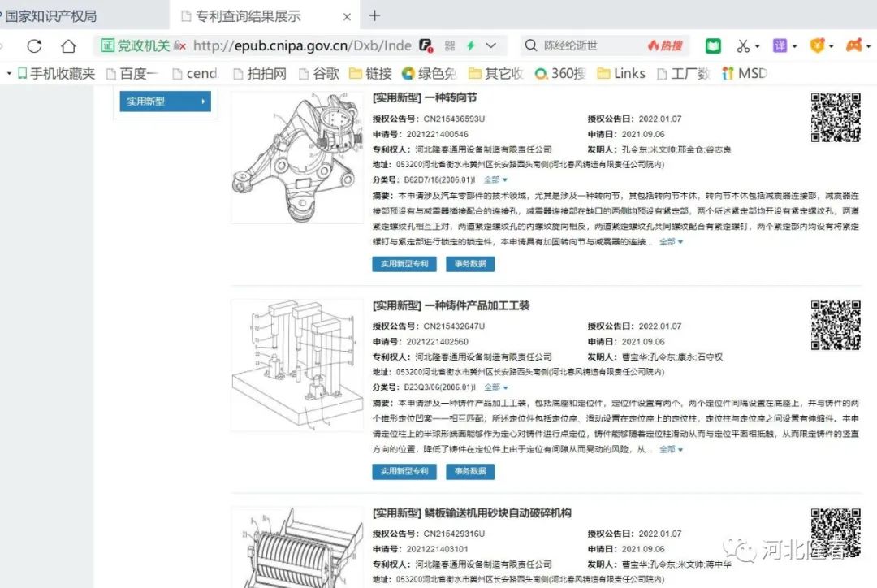Click 实用新型专利 button under 一种转向节
This screenshot has height=588, width=877.
(x=404, y=264)
